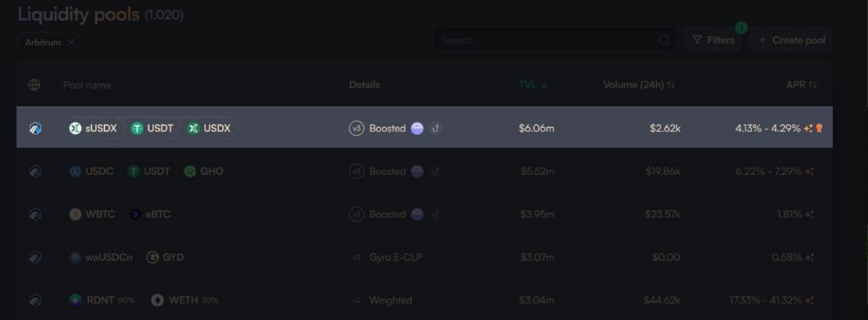Screen dimensions: 868x320
Task: Click the hook icon beside Boosted in first row
Action: point(435,128)
